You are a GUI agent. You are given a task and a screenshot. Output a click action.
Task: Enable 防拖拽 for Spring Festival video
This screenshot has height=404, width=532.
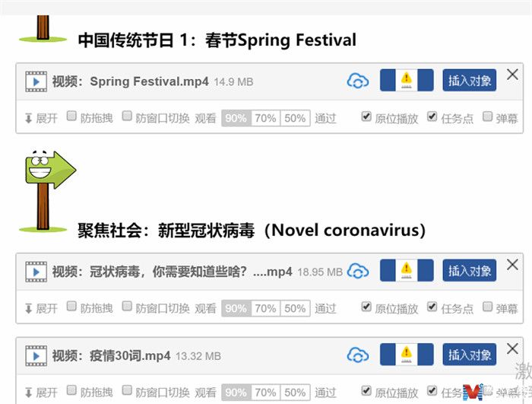click(71, 116)
